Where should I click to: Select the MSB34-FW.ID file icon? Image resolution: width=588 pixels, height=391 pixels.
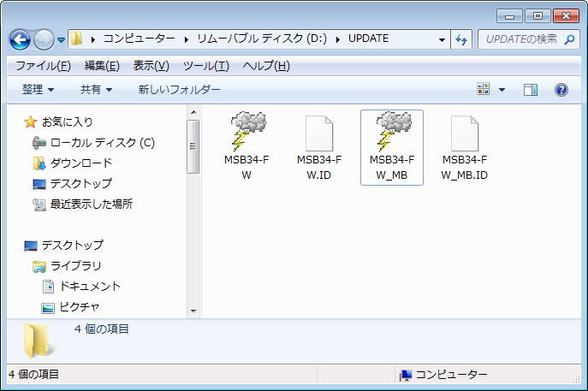pyautogui.click(x=319, y=133)
